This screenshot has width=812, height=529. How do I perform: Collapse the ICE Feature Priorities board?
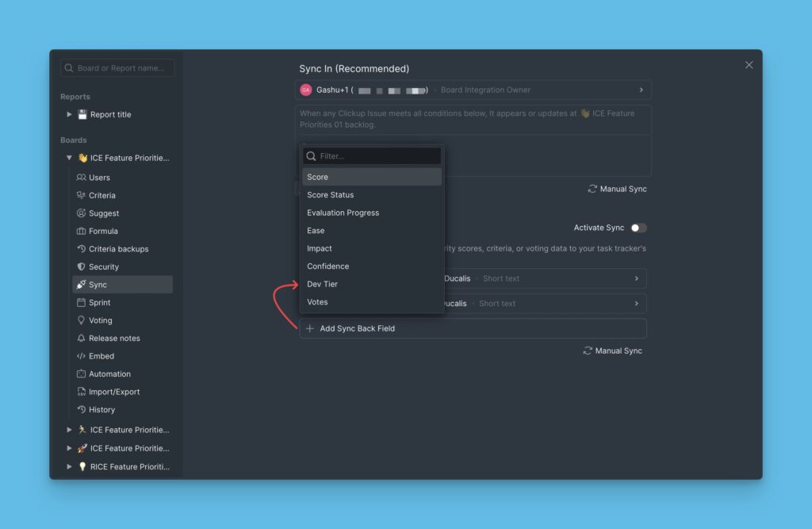tap(69, 157)
